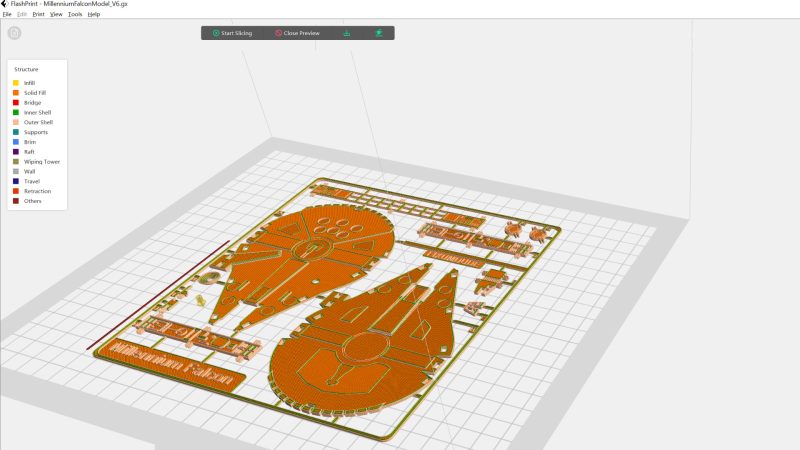Viewport: 800px width, 450px height.
Task: Click the blue Brim color swatch
Action: coord(16,142)
